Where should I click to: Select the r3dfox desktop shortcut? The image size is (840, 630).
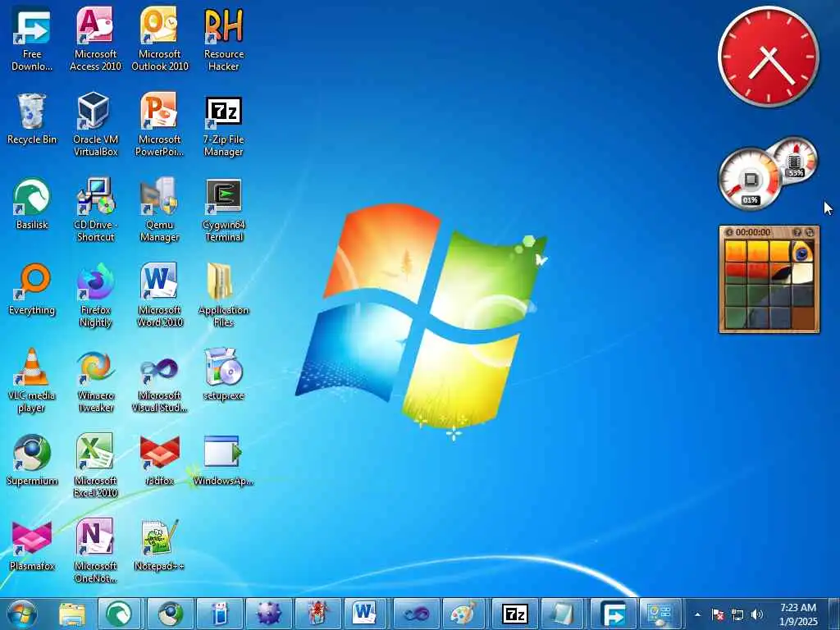pyautogui.click(x=160, y=460)
